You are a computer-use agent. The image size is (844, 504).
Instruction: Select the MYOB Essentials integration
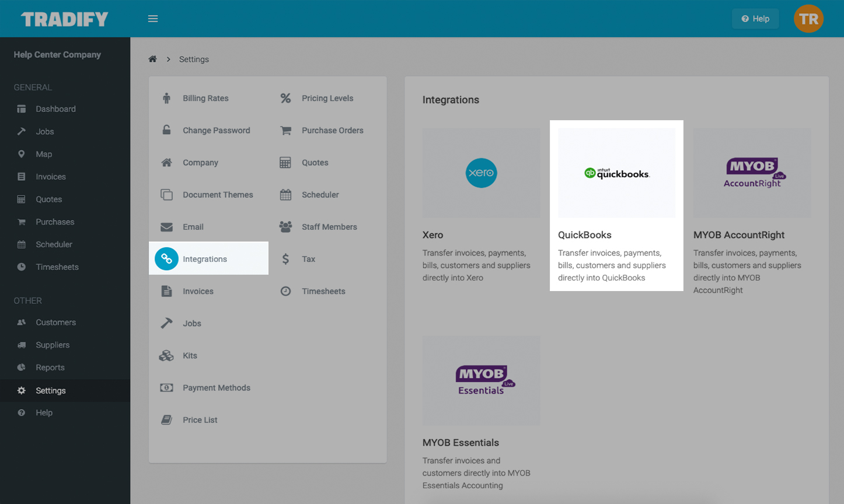click(x=481, y=380)
